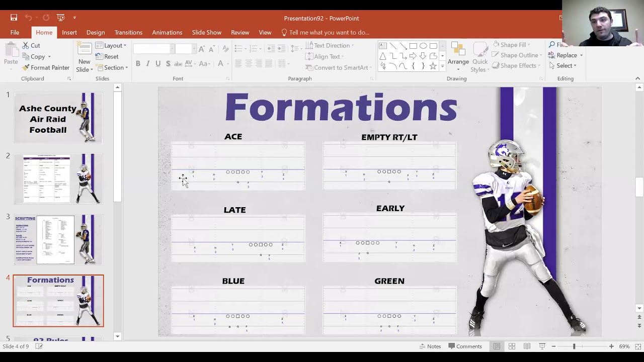This screenshot has width=644, height=362.
Task: Switch to Reading View
Action: coord(527,346)
